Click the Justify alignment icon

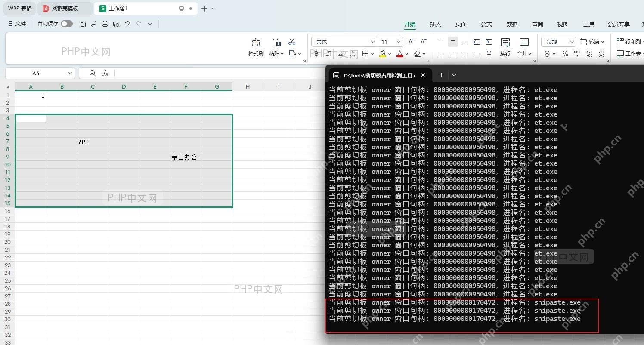pos(477,54)
